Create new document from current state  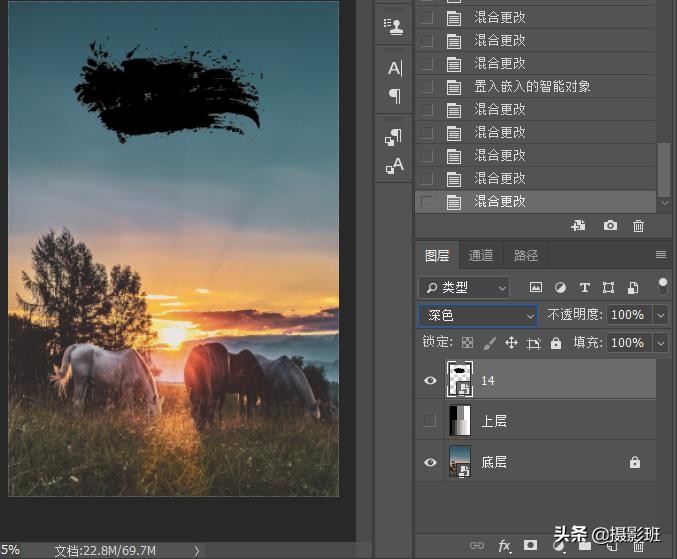[x=578, y=226]
